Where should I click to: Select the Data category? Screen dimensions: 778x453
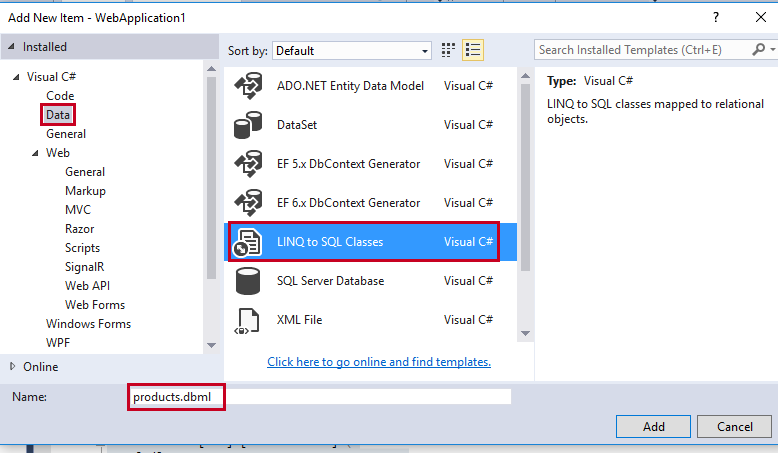pyautogui.click(x=58, y=115)
